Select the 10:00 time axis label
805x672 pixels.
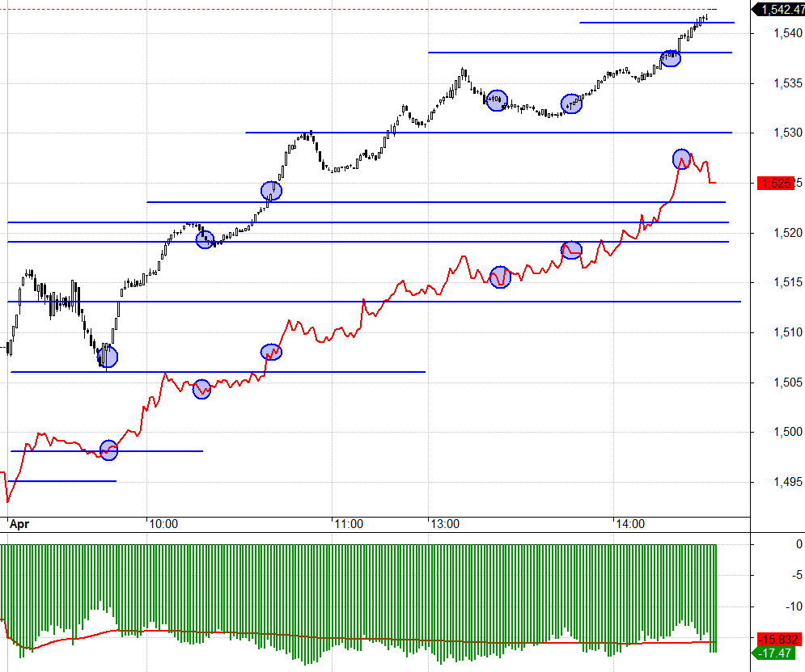163,524
